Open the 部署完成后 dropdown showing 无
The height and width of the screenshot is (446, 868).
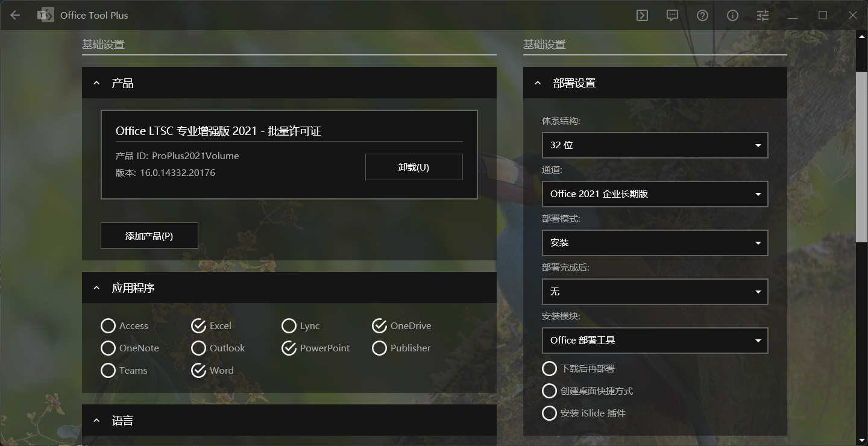point(655,292)
